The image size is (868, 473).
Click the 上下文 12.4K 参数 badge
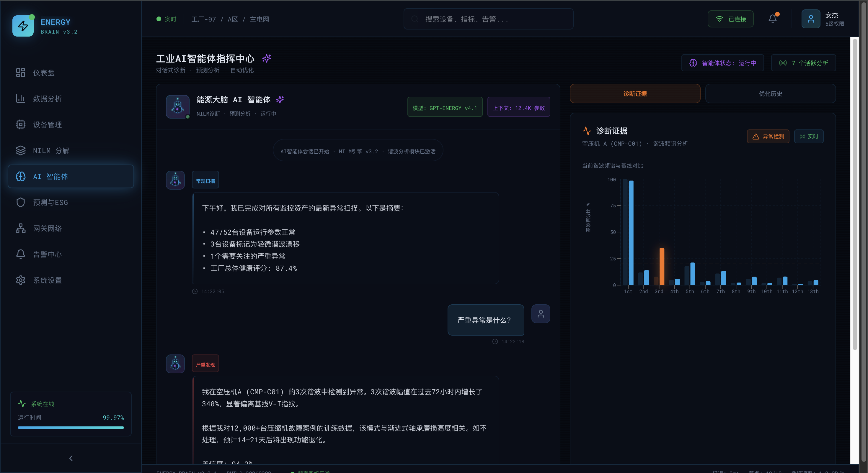518,107
